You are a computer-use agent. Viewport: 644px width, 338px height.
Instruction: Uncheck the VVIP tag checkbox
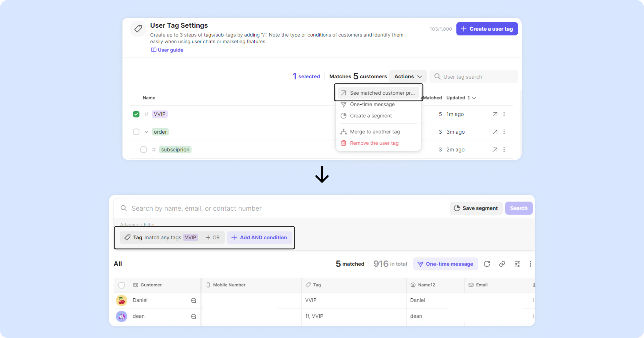coord(136,114)
